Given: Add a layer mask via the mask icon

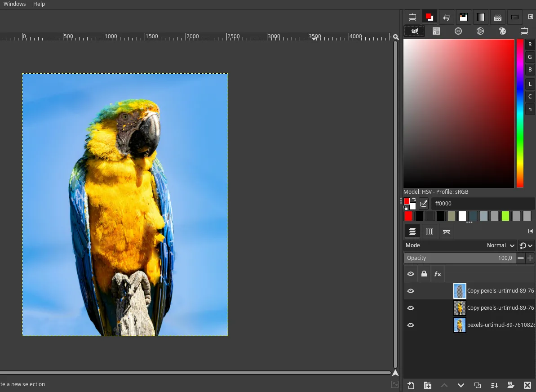Looking at the screenshot, I should 510,385.
